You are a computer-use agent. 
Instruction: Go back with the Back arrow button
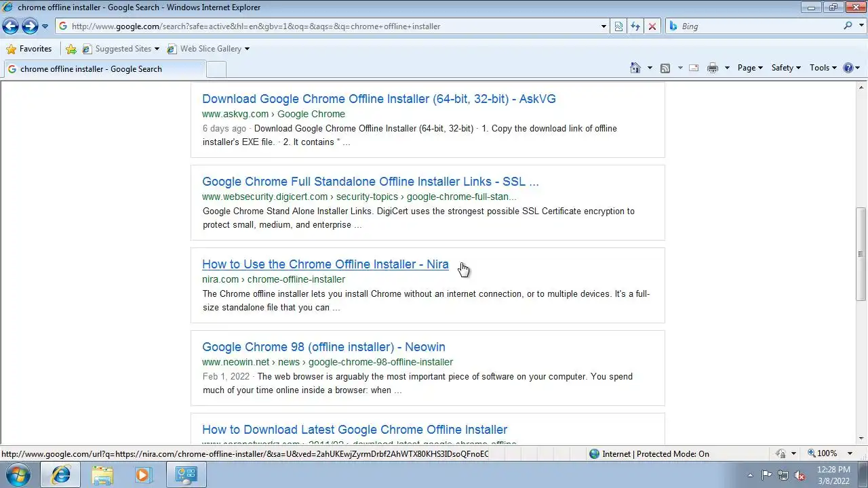point(10,26)
